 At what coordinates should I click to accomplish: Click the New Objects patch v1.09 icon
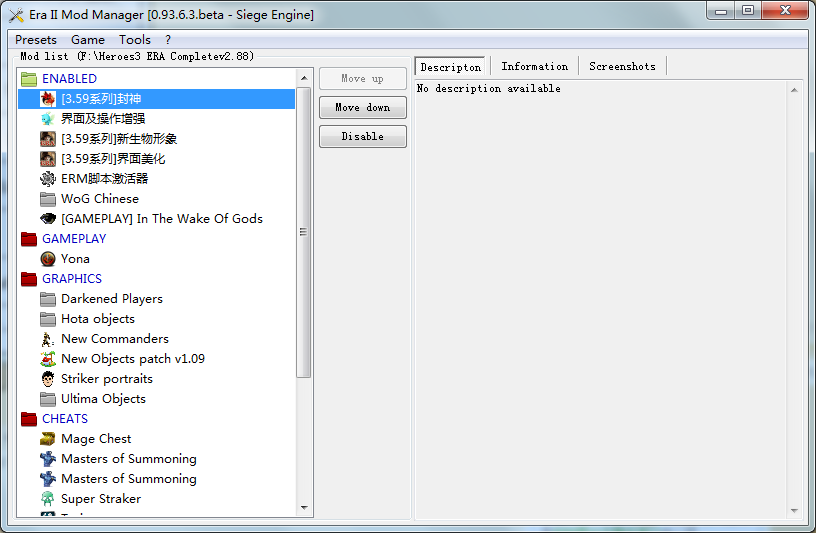point(48,359)
